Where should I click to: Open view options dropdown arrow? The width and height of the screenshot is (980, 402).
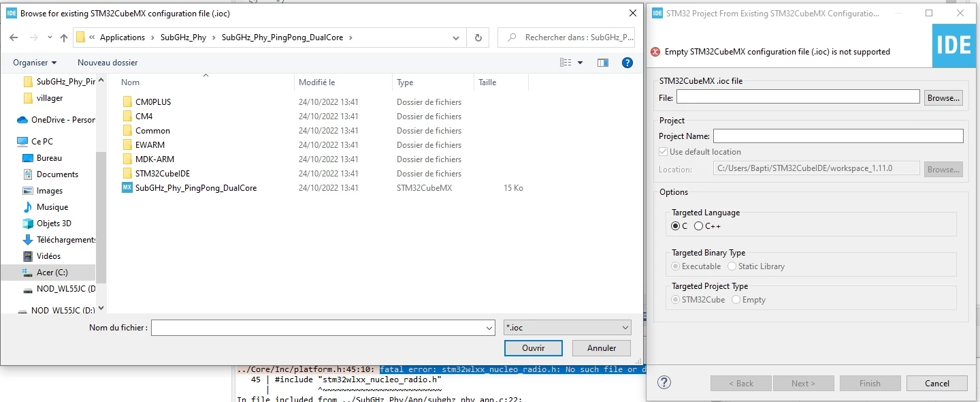[x=581, y=63]
